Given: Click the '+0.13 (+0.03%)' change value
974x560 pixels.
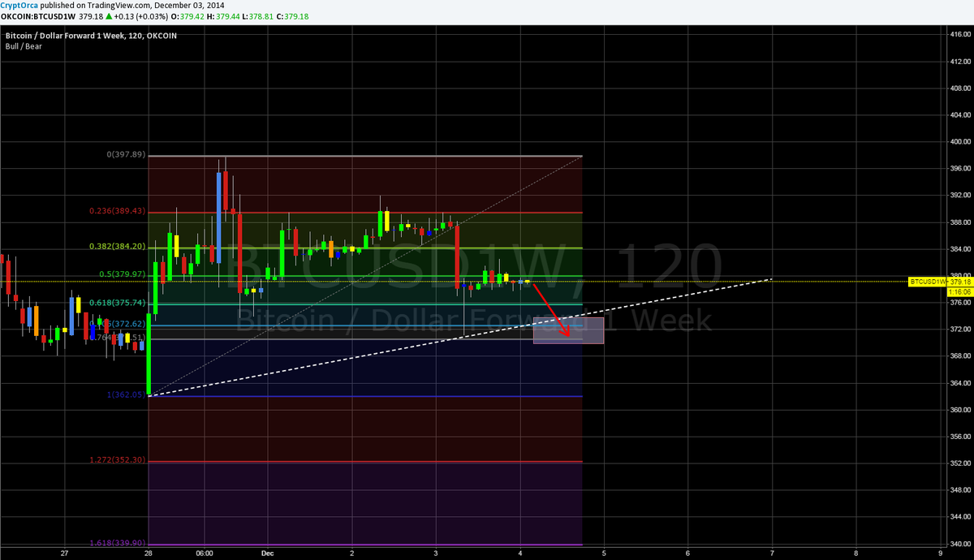Looking at the screenshot, I should (143, 15).
